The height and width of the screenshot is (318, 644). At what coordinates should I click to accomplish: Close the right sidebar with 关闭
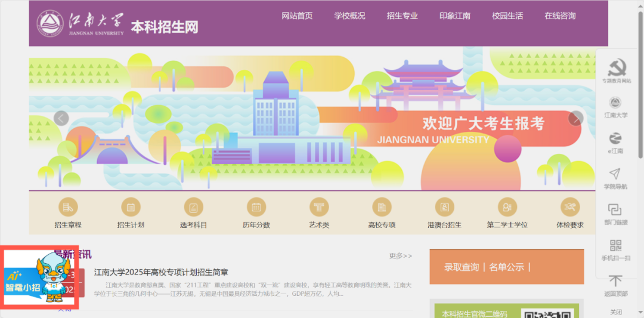[x=615, y=312]
